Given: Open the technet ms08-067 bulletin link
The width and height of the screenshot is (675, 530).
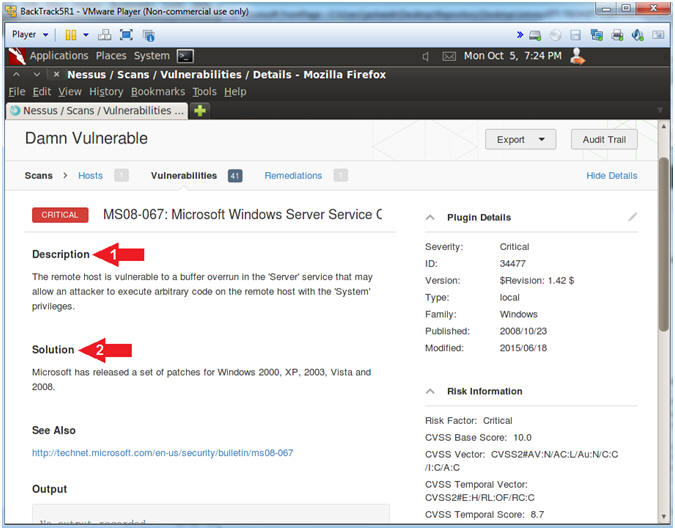Looking at the screenshot, I should [x=163, y=453].
